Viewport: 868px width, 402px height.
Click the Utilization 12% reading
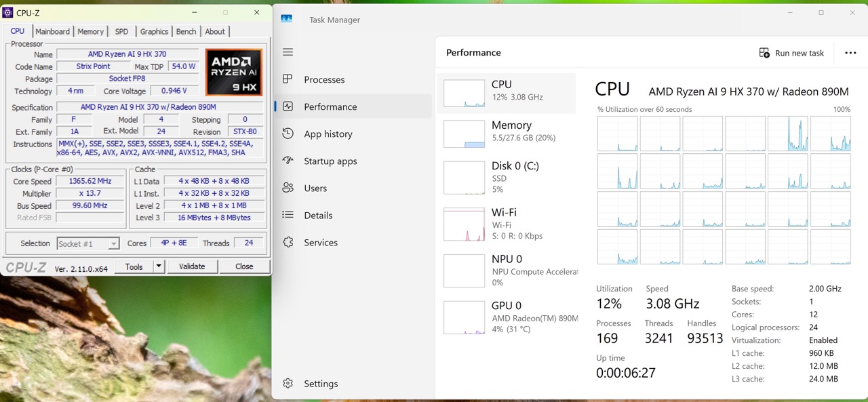pos(609,304)
